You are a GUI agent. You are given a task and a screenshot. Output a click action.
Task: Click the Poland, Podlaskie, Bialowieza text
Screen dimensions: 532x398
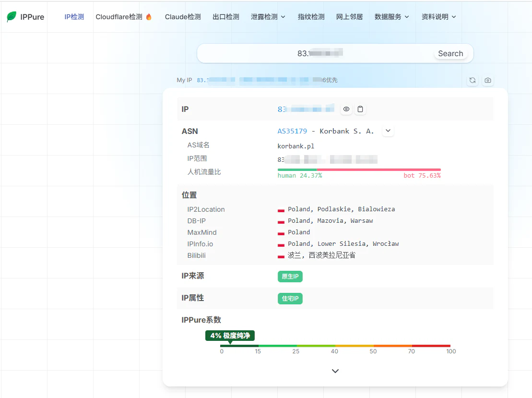coord(342,209)
